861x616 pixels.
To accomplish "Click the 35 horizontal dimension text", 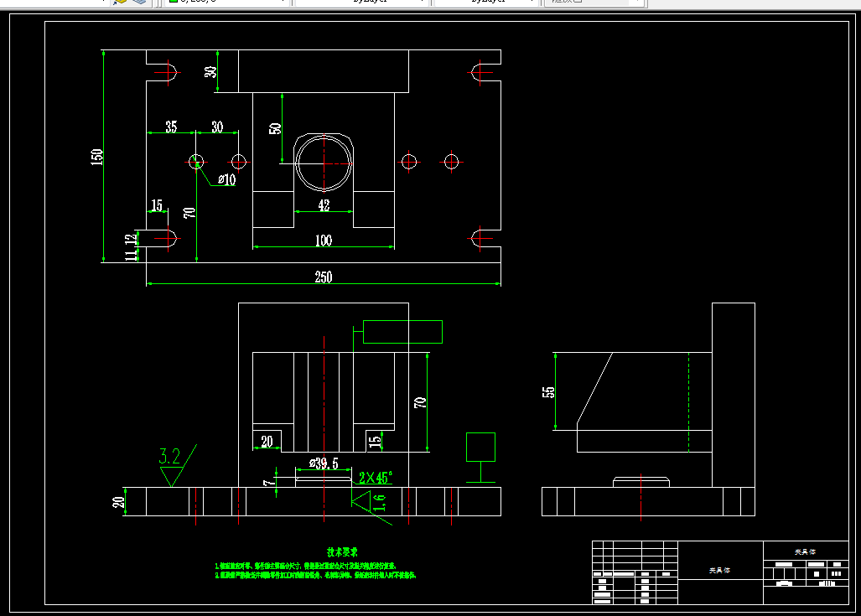I will (171, 127).
